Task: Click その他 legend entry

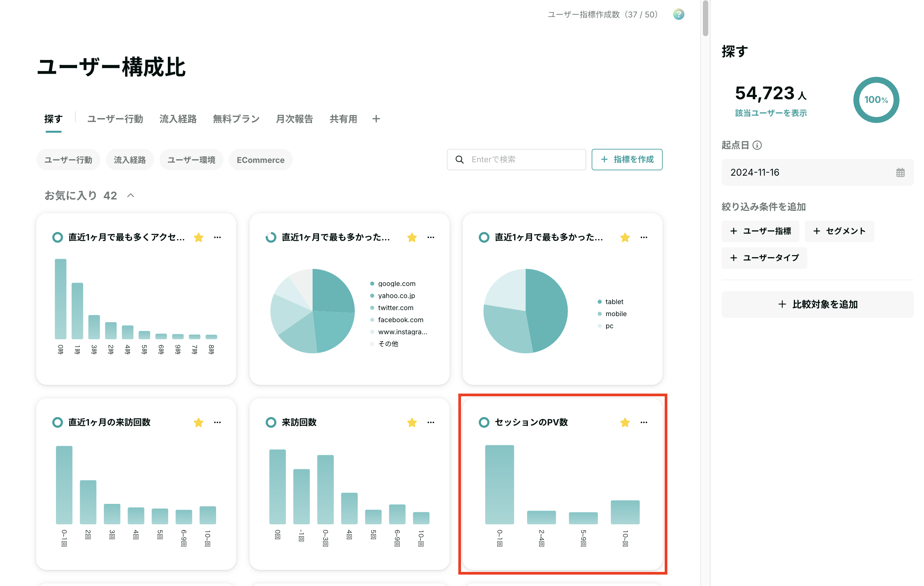Action: [384, 344]
